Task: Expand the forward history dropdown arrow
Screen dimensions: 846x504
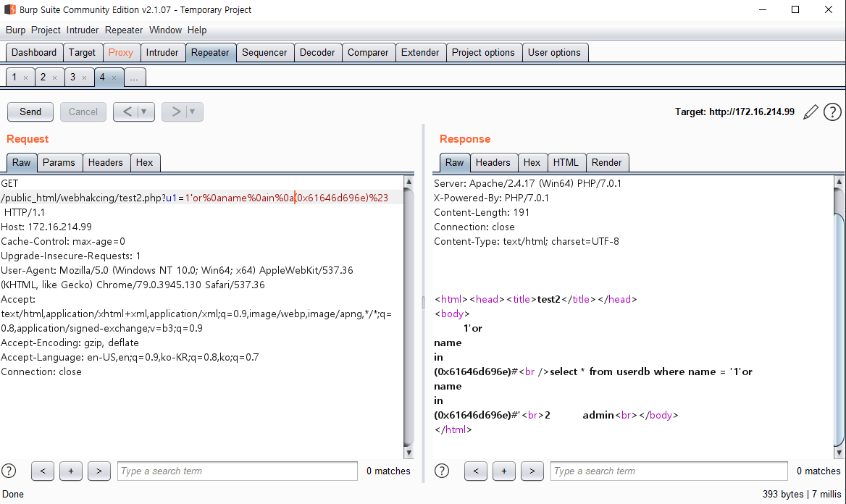Action: click(x=193, y=112)
